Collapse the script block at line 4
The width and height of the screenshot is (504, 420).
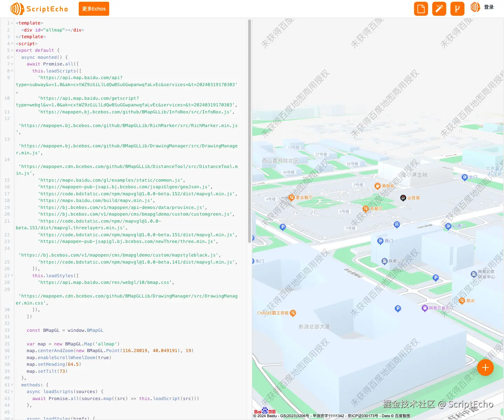point(12,44)
